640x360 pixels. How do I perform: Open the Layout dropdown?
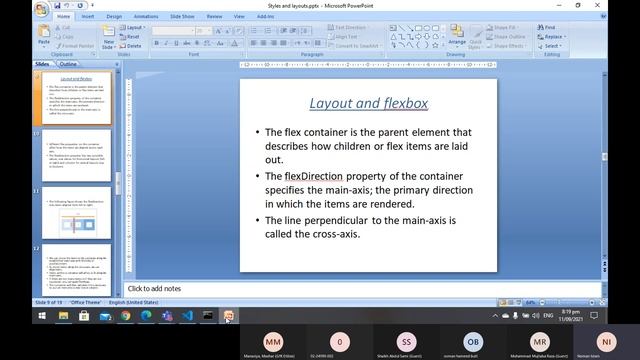pyautogui.click(x=133, y=27)
